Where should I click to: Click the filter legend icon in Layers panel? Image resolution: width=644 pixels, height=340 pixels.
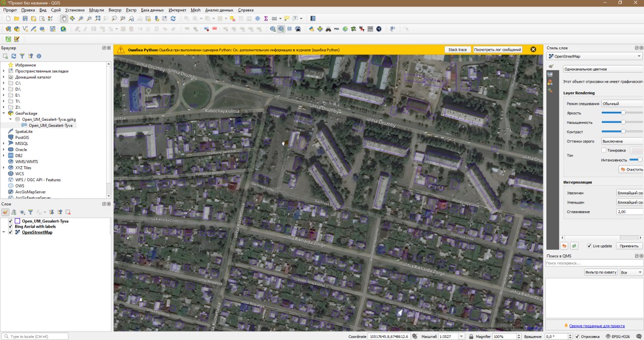tap(30, 212)
